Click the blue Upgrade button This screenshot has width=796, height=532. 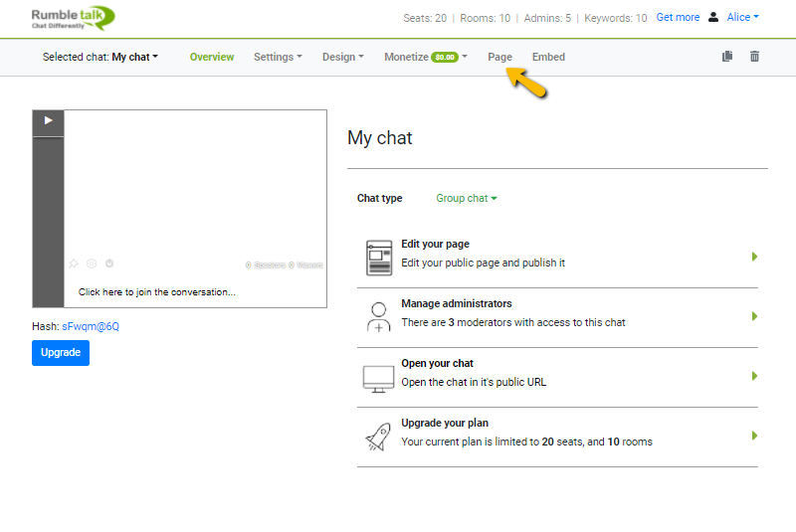tap(61, 352)
